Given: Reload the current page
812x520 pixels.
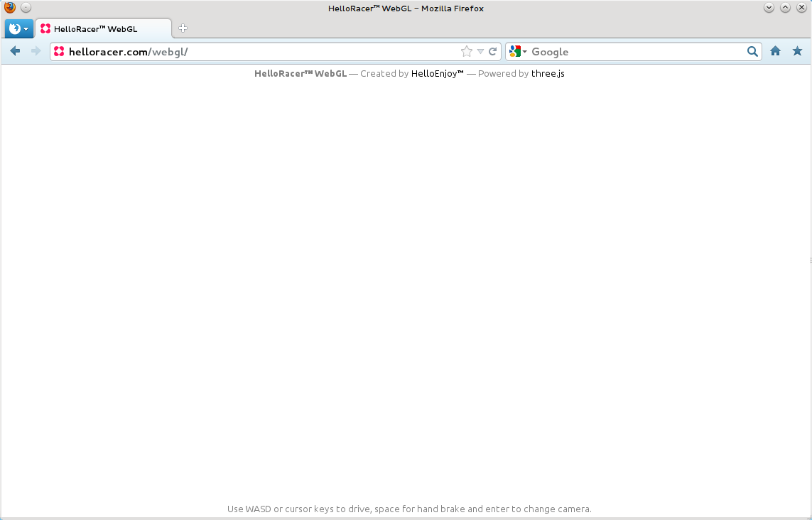Looking at the screenshot, I should pos(492,51).
